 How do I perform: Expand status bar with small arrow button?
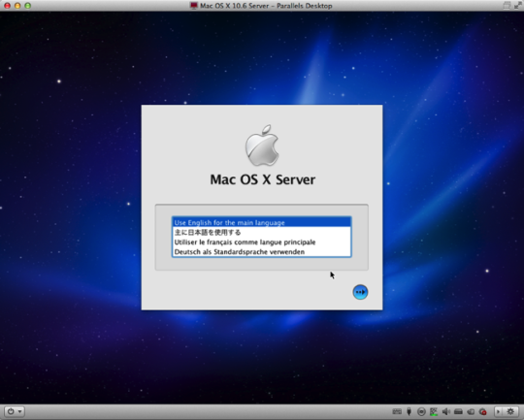[498, 411]
